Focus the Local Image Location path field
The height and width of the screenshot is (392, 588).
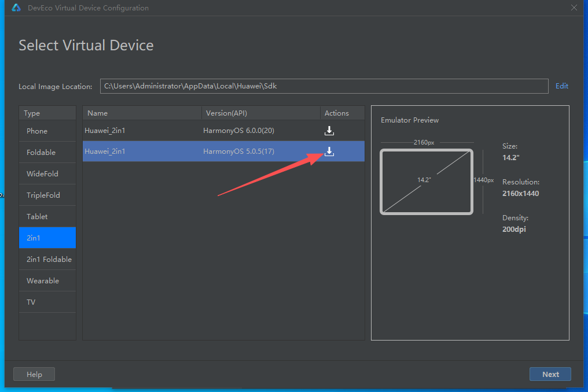point(324,86)
